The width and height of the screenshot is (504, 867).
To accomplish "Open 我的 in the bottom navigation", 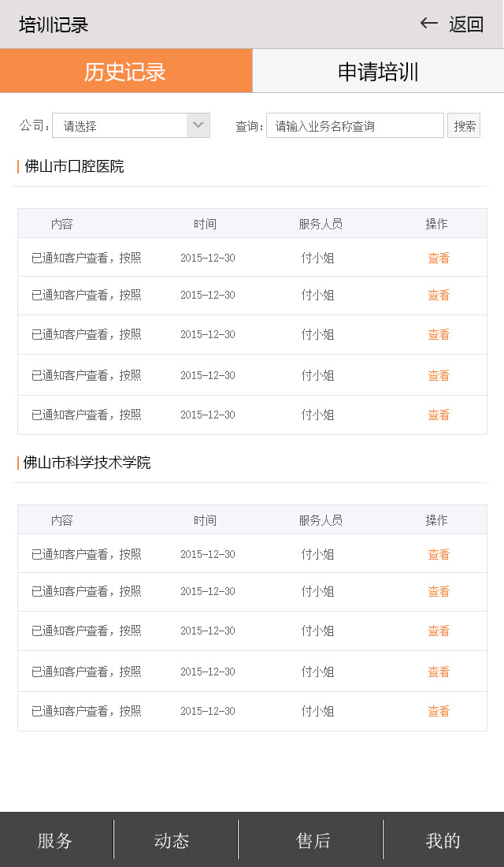I will [x=443, y=840].
